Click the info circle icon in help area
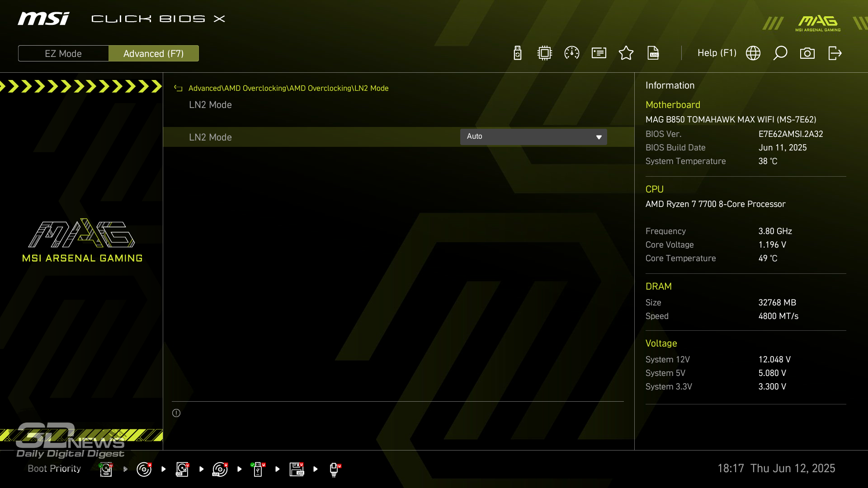This screenshot has width=868, height=488. click(x=176, y=413)
